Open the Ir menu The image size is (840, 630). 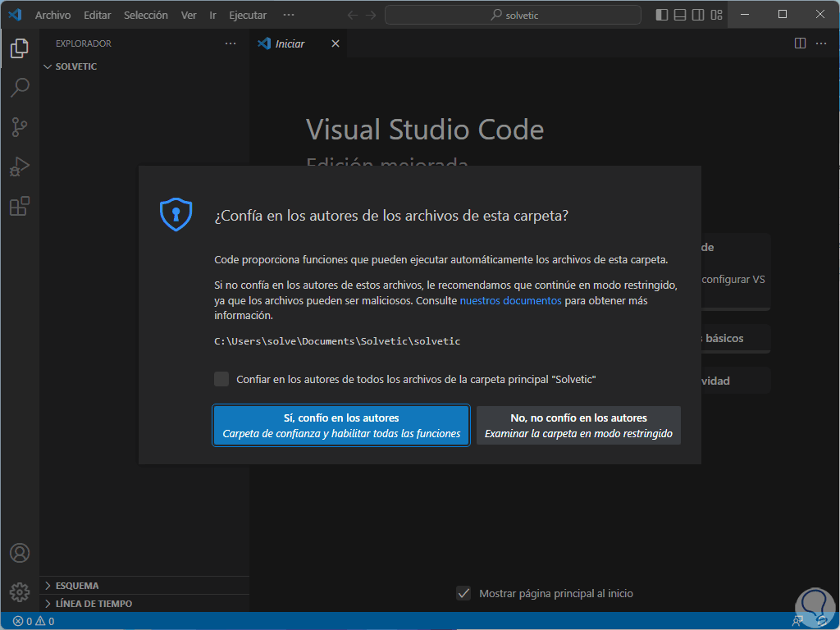coord(212,15)
